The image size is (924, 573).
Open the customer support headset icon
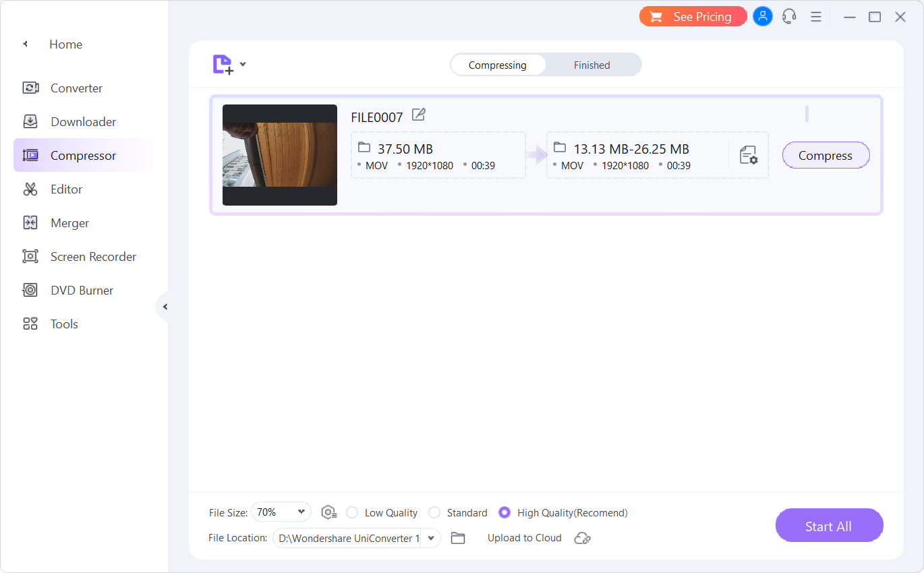tap(789, 17)
